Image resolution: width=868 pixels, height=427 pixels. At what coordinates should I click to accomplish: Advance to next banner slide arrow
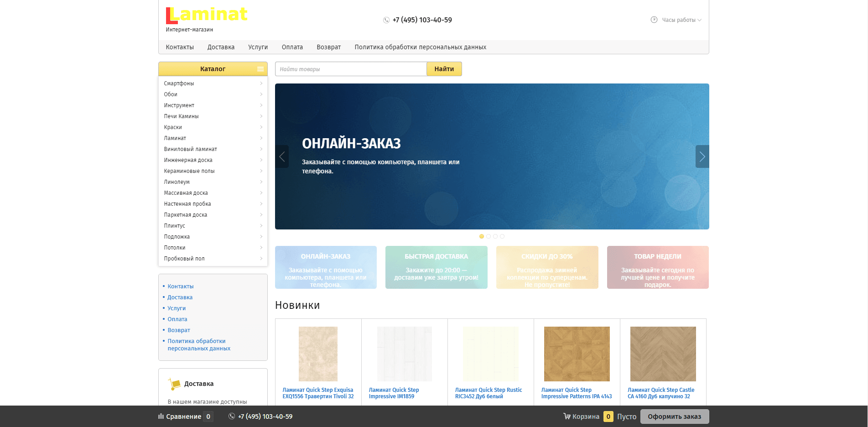click(702, 156)
